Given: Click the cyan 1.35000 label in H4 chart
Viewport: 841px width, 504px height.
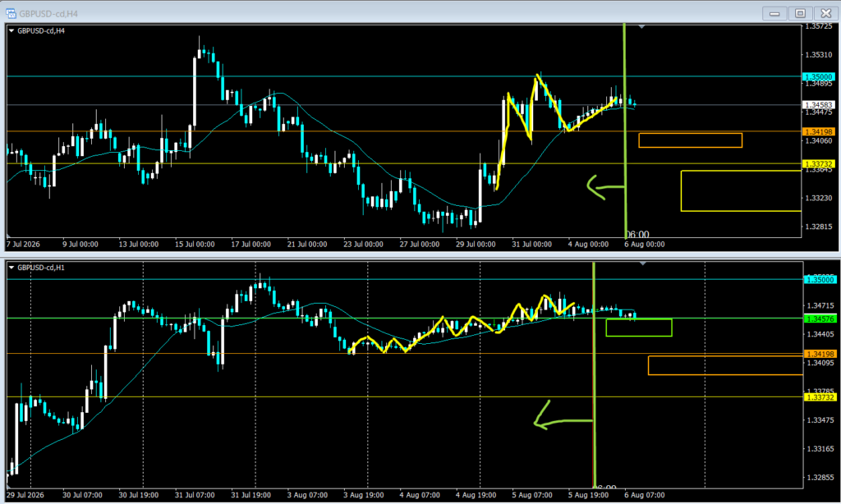Looking at the screenshot, I should click(819, 76).
